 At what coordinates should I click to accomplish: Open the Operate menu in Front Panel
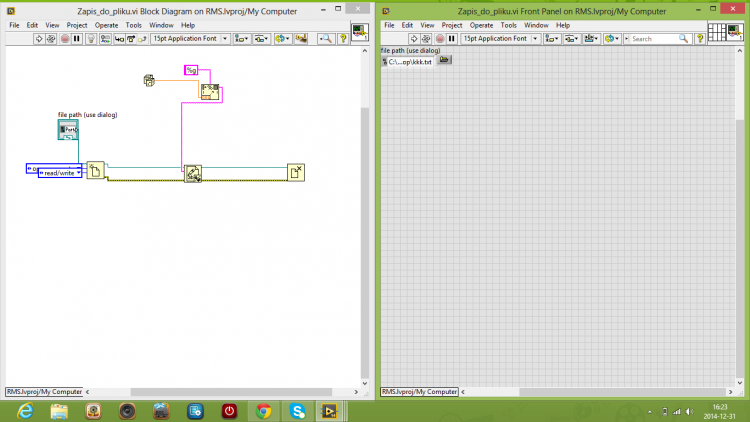(x=481, y=25)
